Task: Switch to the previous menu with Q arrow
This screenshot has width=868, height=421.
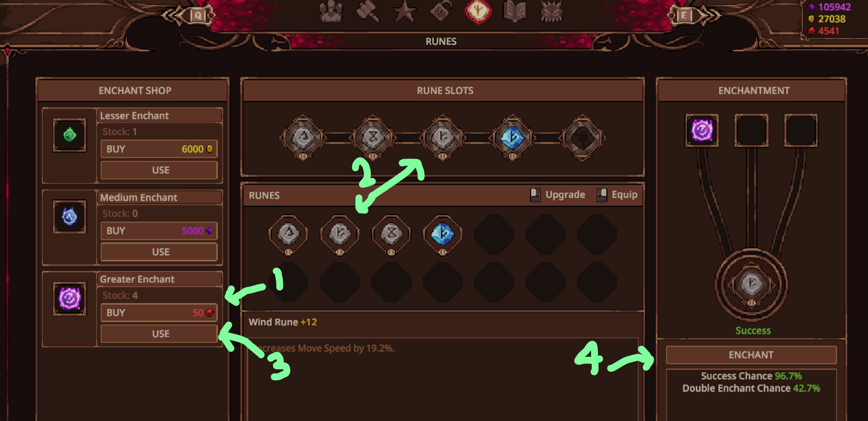Action: (x=188, y=16)
